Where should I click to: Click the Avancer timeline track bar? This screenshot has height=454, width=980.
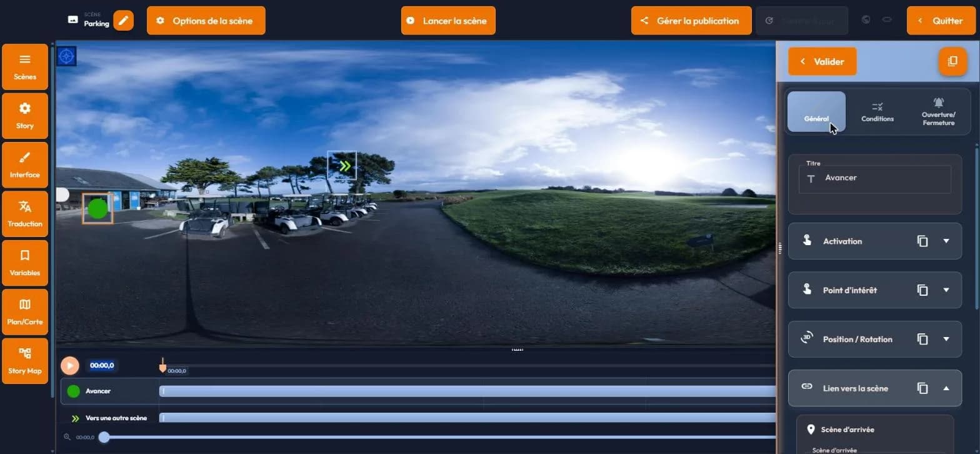(467, 391)
